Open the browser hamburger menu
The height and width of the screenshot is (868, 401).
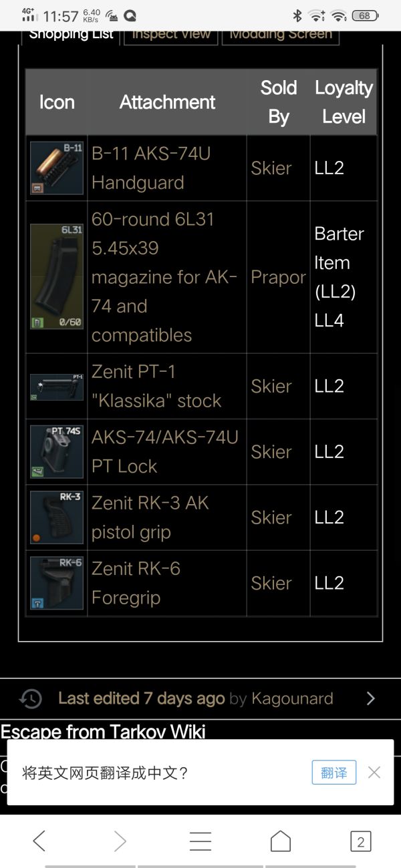pos(200,841)
